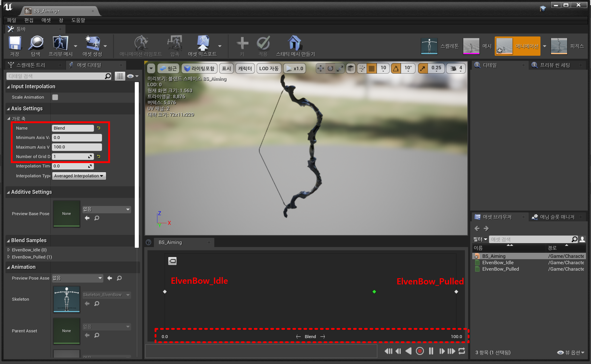Toggle rotation snap angle icon
This screenshot has height=364, width=591.
click(396, 69)
